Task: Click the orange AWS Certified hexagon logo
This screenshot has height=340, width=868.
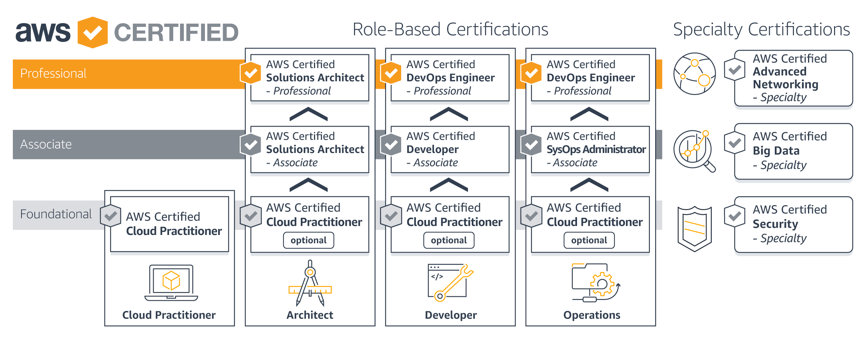Action: pos(92,32)
